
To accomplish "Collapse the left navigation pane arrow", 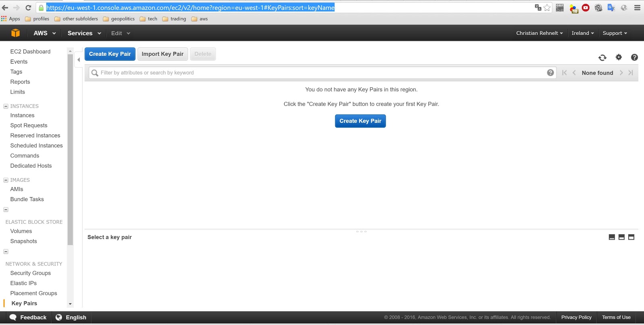I will point(78,60).
